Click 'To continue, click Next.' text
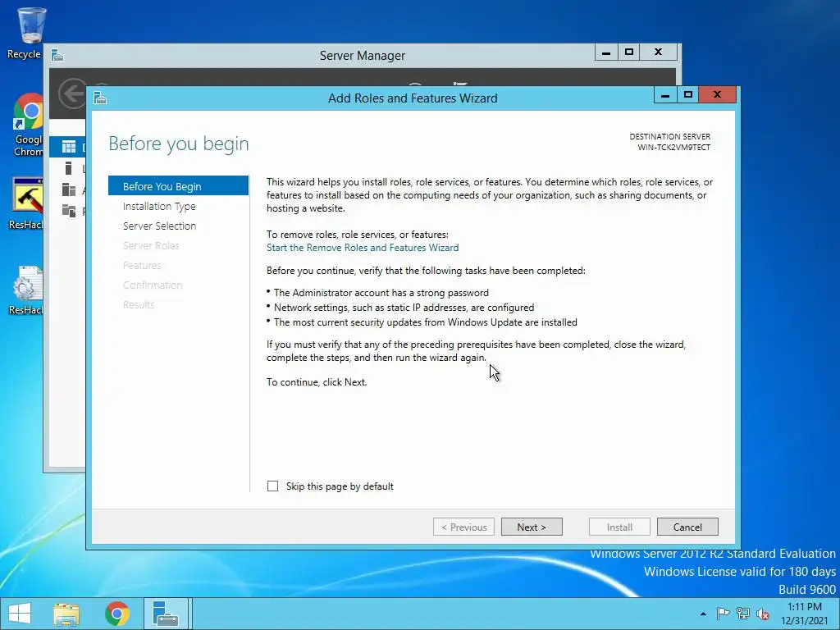The width and height of the screenshot is (840, 630). click(x=317, y=382)
